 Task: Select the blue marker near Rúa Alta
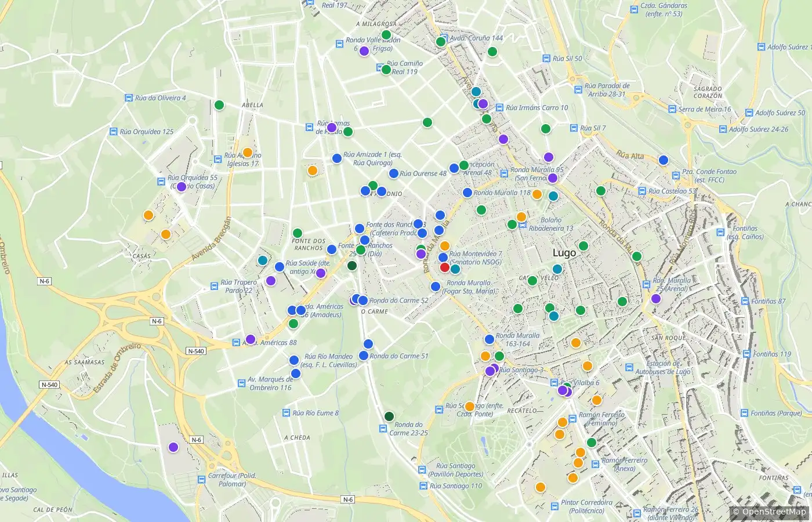click(x=664, y=160)
